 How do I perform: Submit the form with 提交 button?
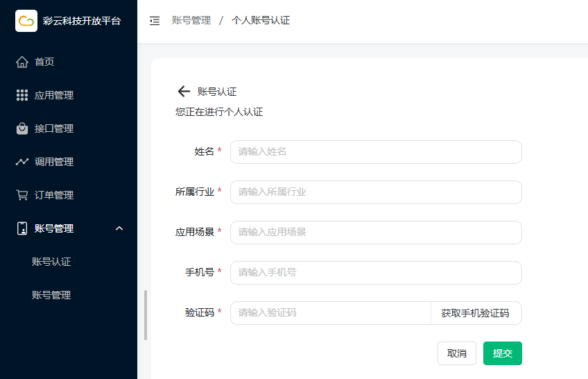(x=503, y=353)
